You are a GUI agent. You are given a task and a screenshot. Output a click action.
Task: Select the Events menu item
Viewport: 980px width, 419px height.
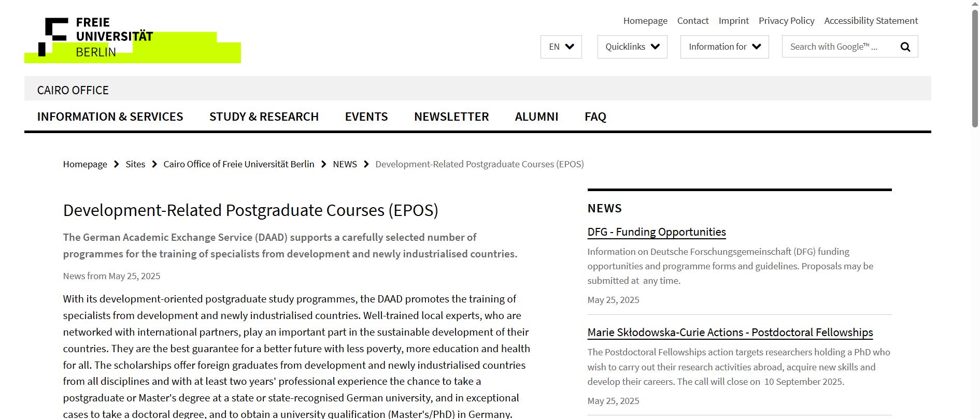pyautogui.click(x=366, y=117)
